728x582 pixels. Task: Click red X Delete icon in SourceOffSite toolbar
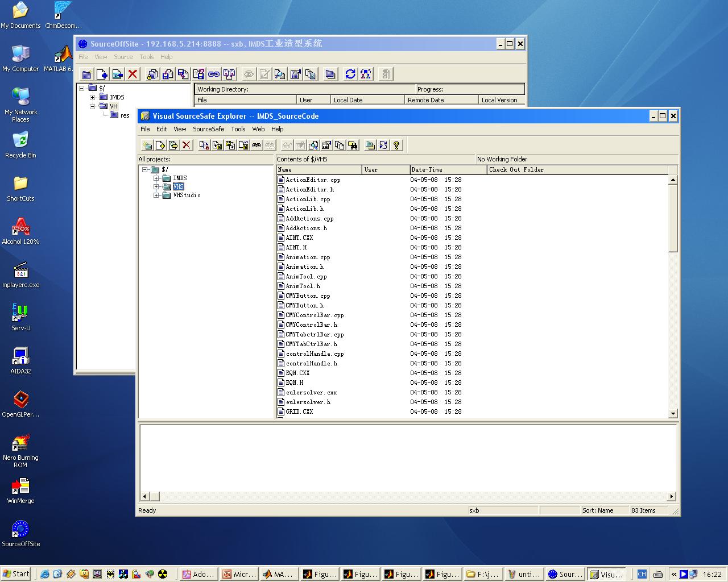(x=133, y=74)
